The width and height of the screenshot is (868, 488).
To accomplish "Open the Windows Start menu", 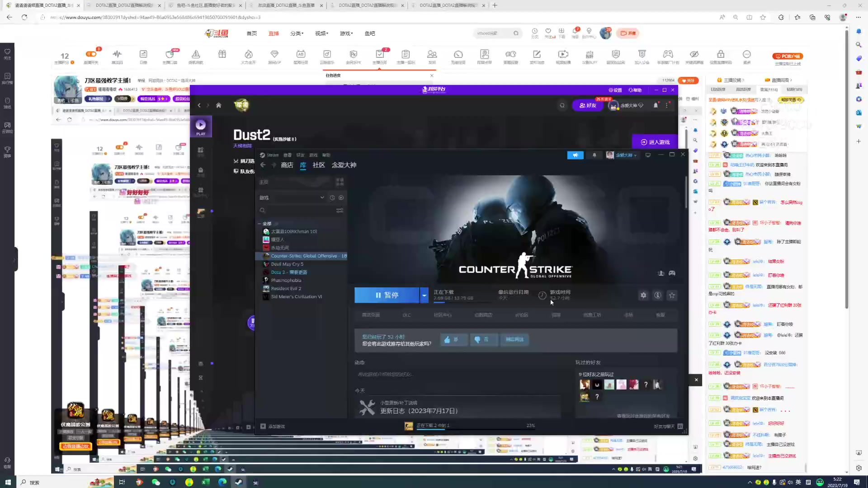I will 8,482.
